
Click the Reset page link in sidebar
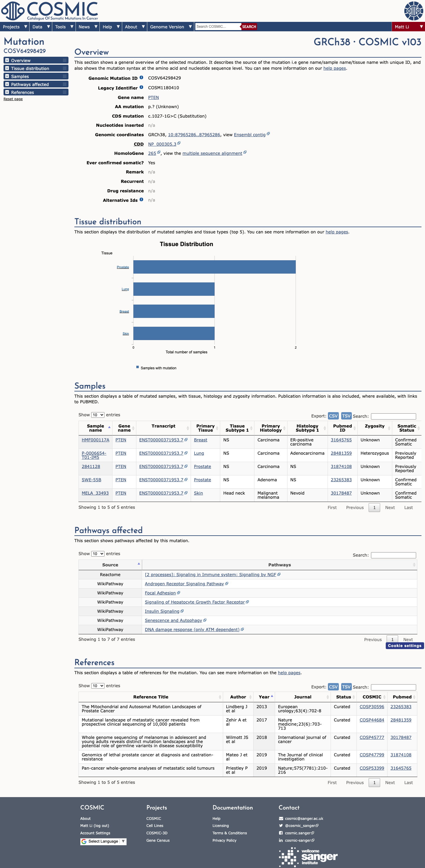tap(13, 99)
